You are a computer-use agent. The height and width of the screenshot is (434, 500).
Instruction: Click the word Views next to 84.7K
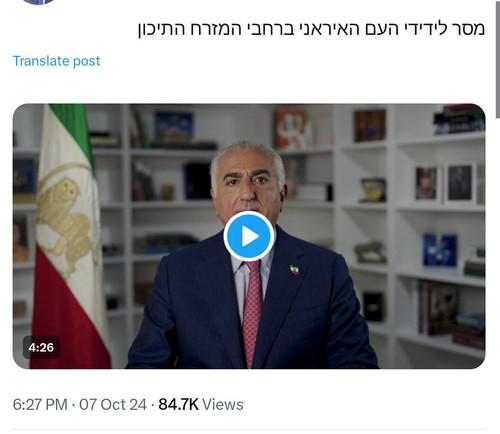[x=223, y=404]
